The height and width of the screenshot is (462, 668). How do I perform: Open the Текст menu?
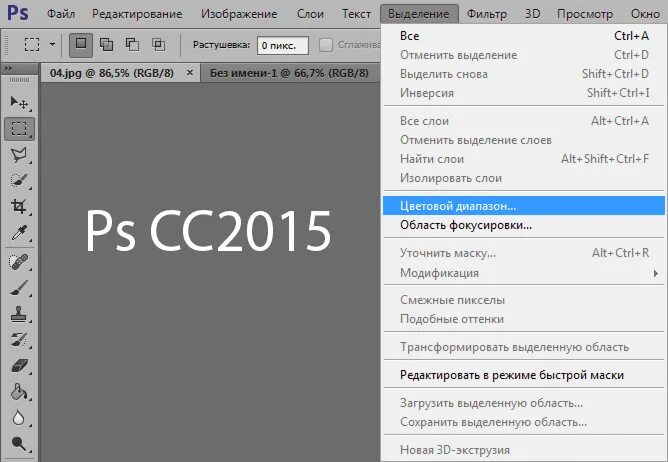click(356, 14)
